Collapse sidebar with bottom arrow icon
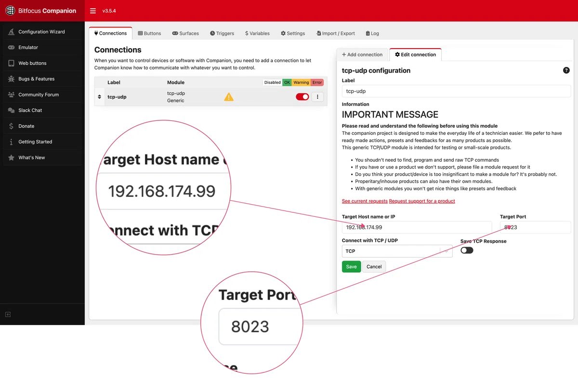The image size is (578, 392). tap(8, 314)
